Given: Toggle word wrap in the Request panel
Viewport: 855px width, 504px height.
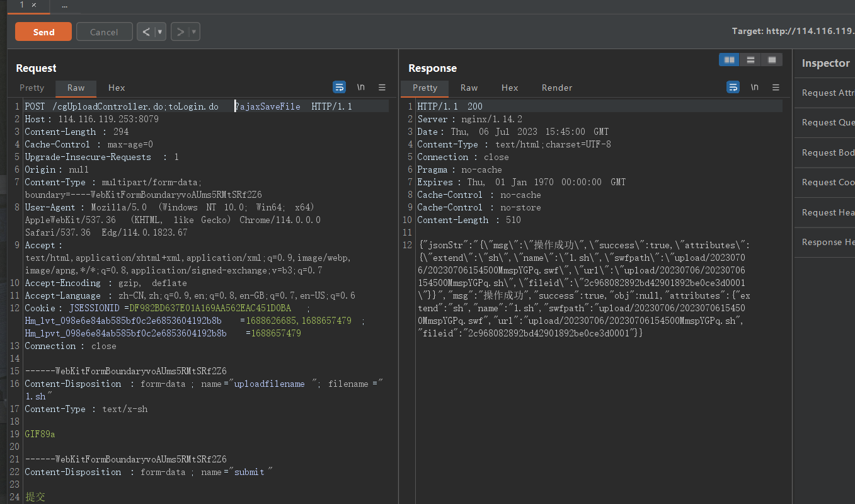Looking at the screenshot, I should click(x=340, y=87).
